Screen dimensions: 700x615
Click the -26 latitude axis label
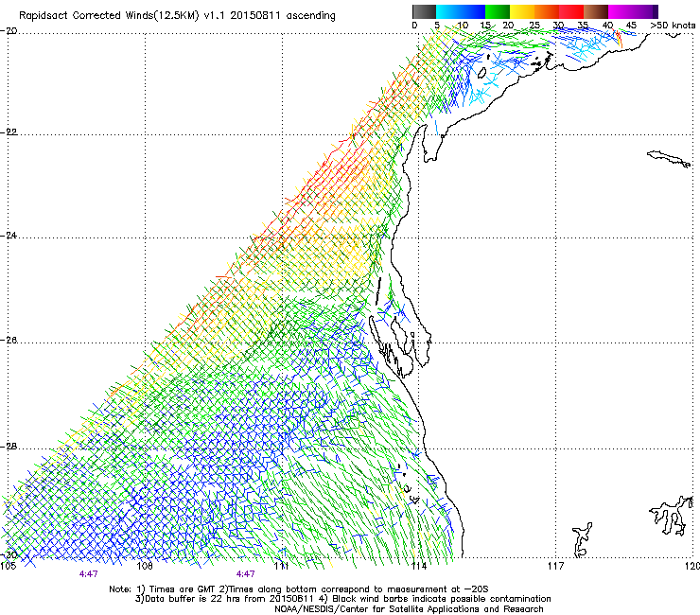pyautogui.click(x=9, y=341)
